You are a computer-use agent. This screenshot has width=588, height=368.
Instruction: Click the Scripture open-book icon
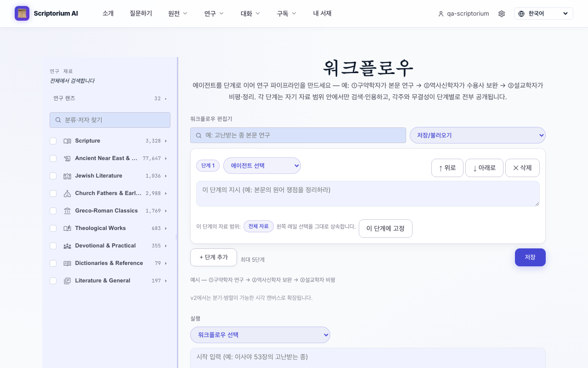coord(67,141)
